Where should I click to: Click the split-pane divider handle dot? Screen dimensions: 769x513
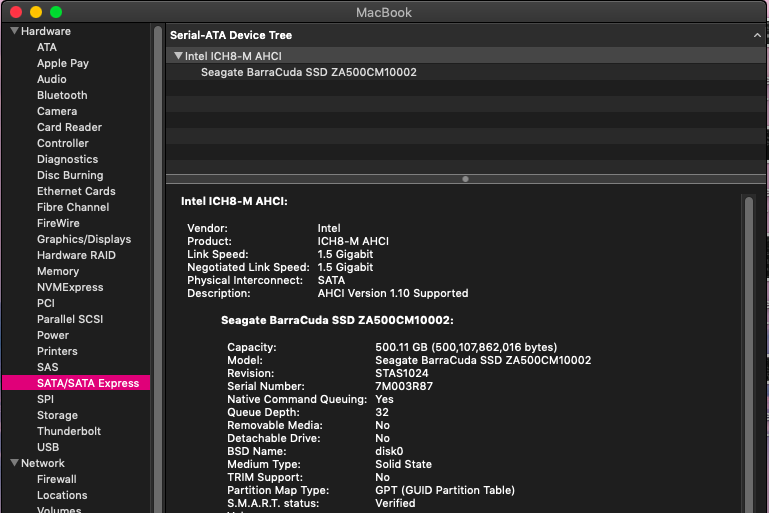tap(465, 179)
